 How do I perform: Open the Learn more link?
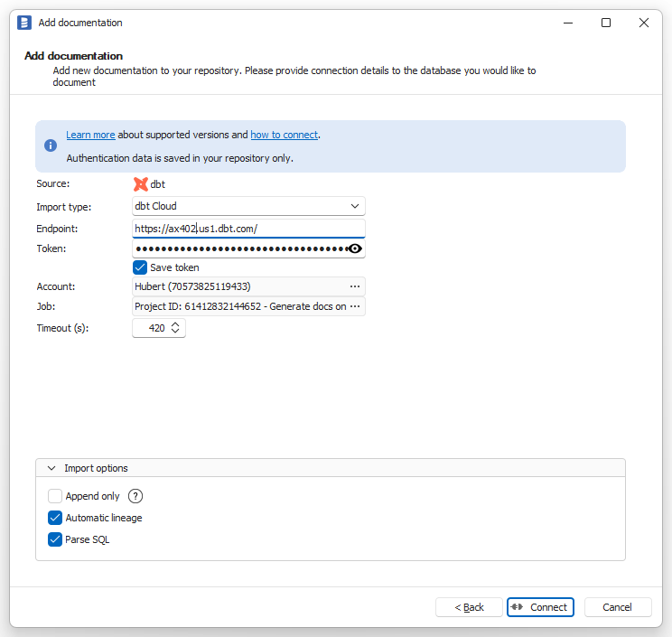[90, 135]
